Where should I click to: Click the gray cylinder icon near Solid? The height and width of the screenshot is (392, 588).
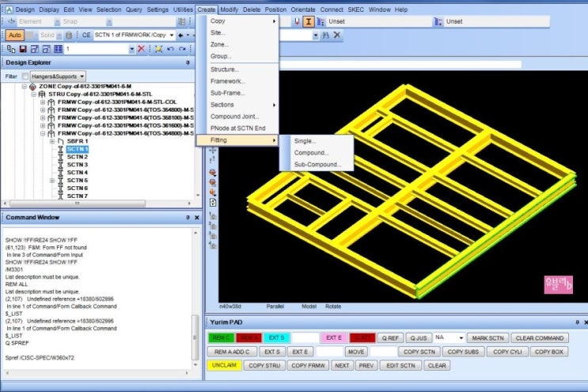click(x=69, y=36)
